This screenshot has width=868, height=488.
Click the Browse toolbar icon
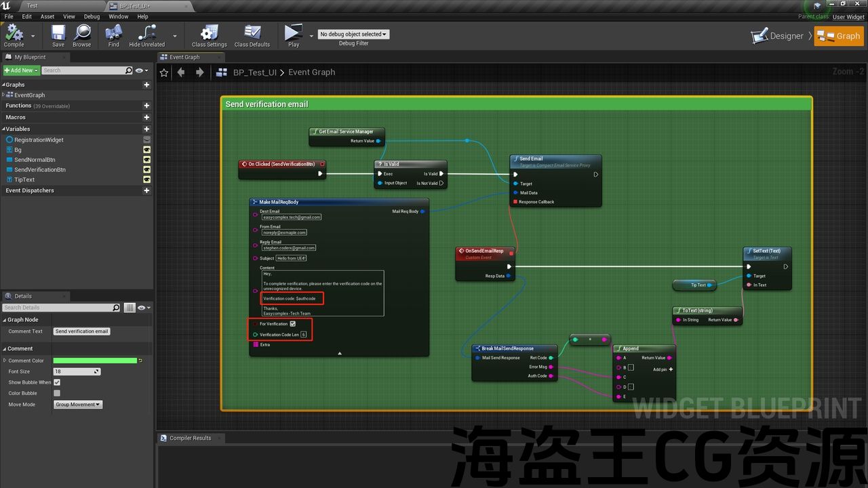click(x=82, y=34)
